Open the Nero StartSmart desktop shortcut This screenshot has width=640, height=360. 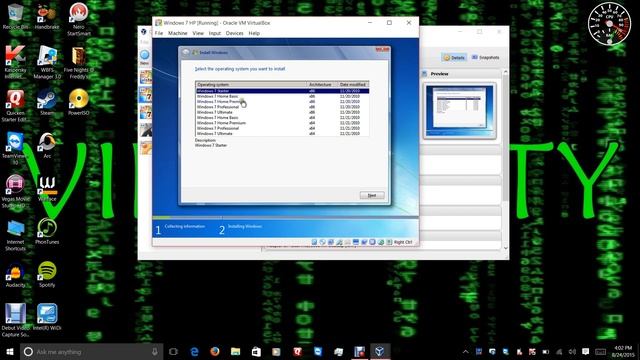[x=78, y=19]
